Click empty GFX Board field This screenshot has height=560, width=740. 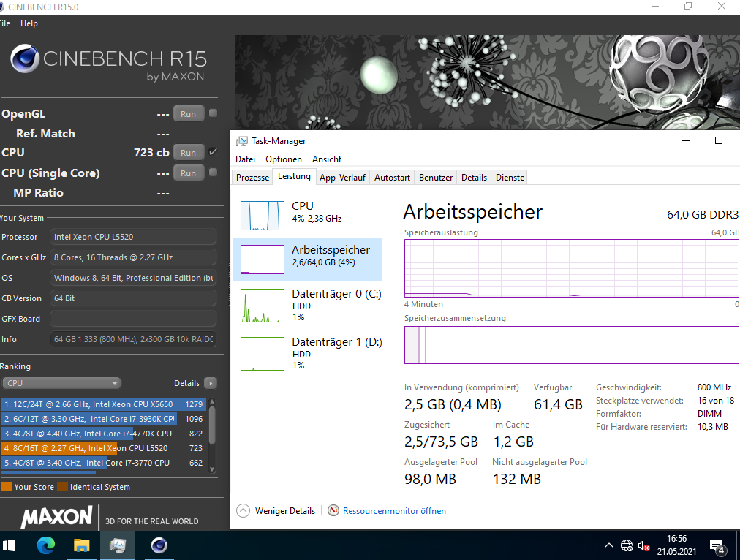click(x=133, y=319)
